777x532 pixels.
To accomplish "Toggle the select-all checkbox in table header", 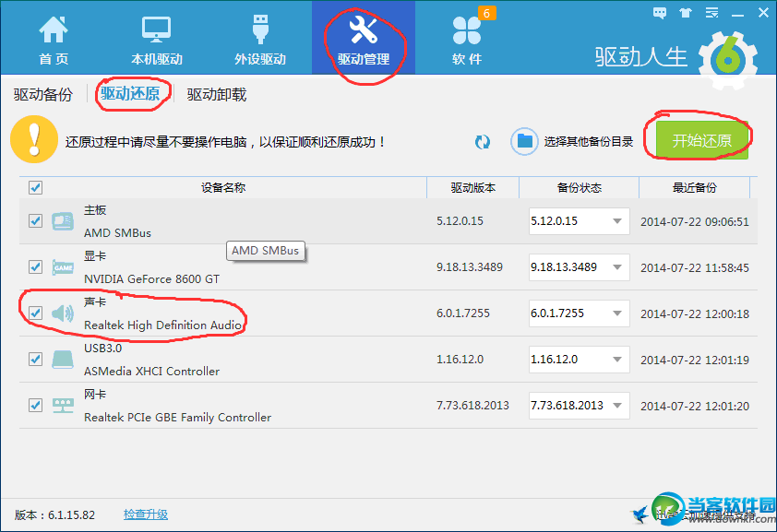I will pos(35,187).
